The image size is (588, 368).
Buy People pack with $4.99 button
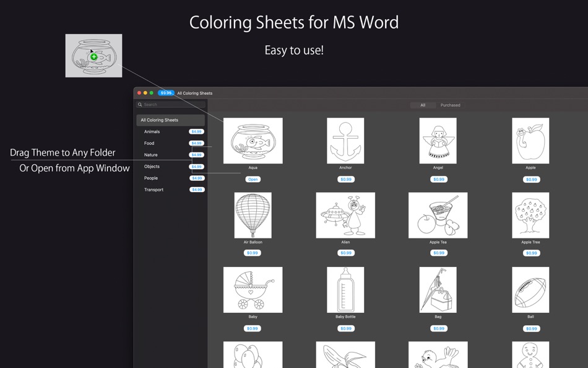point(196,178)
